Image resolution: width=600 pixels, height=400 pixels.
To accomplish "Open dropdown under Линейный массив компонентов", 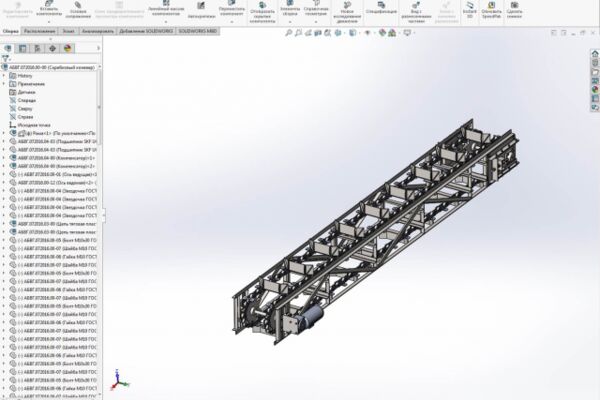I will pyautogui.click(x=166, y=21).
